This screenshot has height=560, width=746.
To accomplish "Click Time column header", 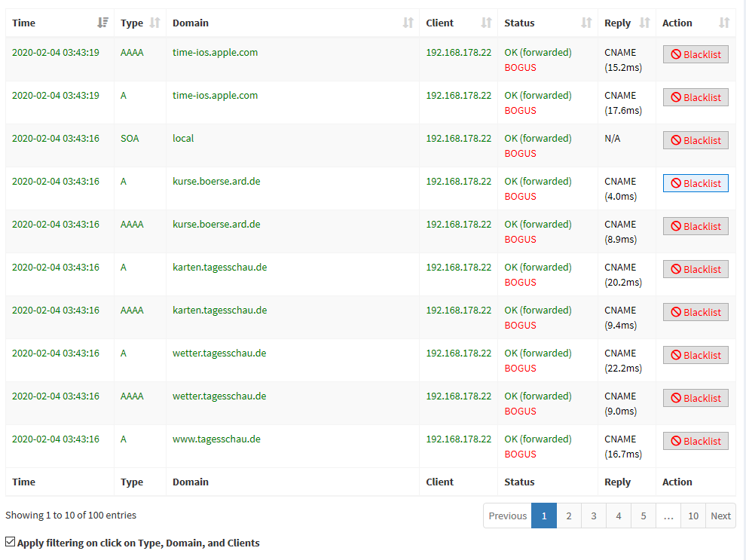I will click(60, 23).
